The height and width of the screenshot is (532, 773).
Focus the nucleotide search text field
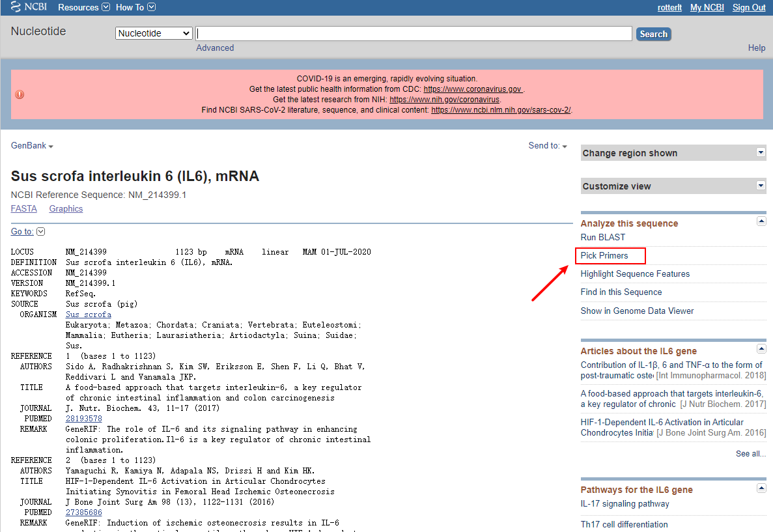[x=414, y=33]
